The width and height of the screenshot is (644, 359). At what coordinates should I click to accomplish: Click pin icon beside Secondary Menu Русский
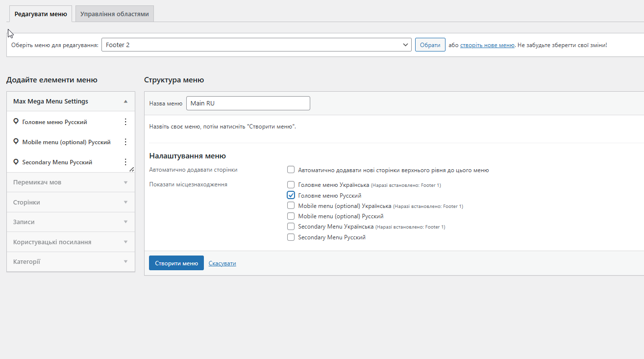click(x=16, y=162)
